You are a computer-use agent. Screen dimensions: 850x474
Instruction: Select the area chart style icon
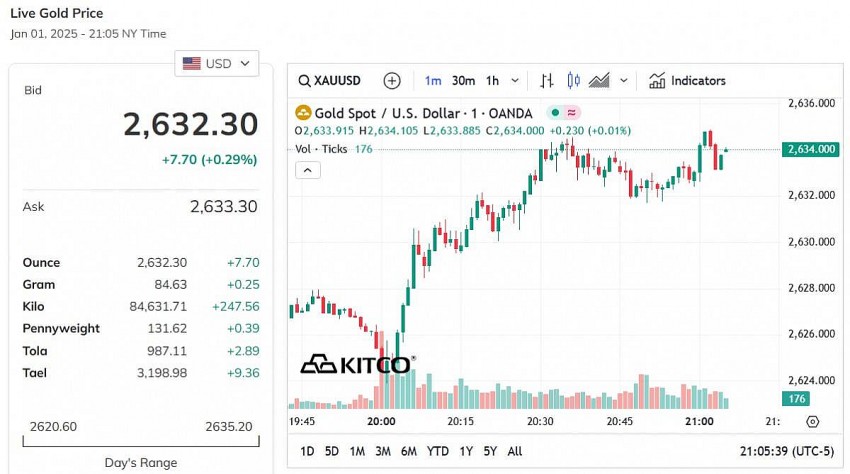[599, 81]
